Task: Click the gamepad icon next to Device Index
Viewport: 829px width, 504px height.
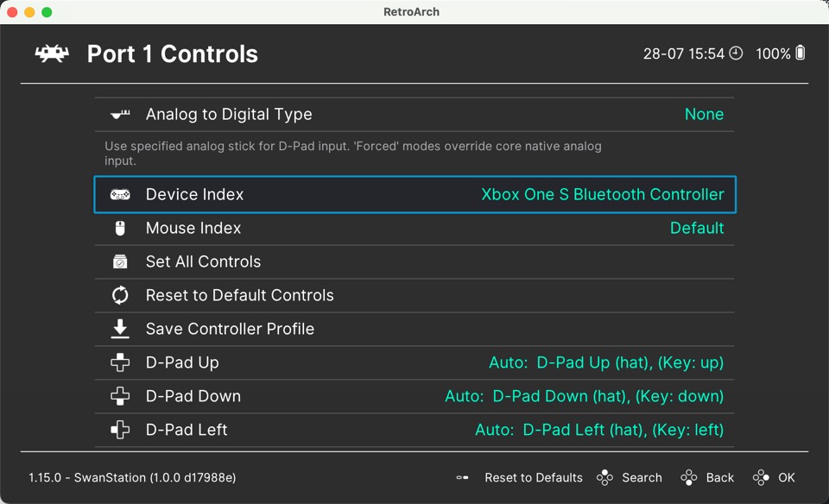Action: pyautogui.click(x=119, y=194)
